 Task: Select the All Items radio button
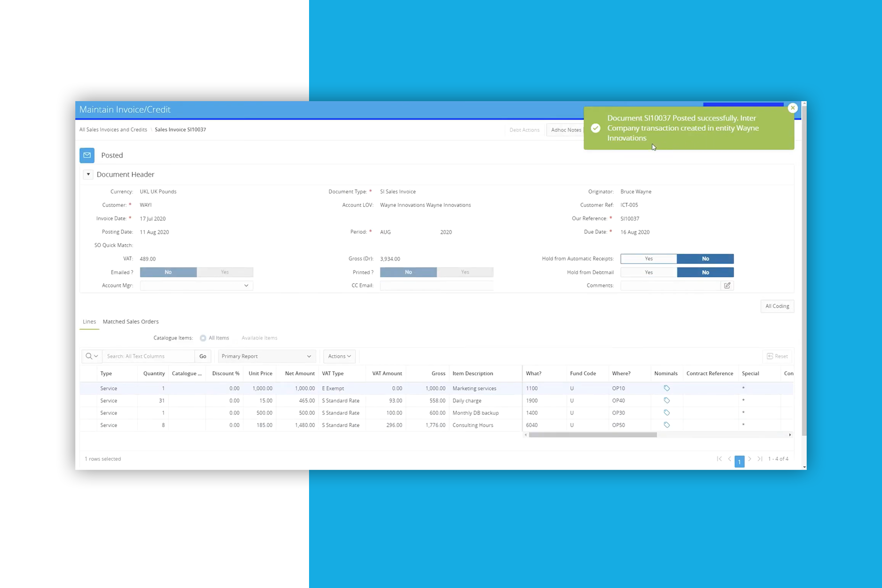203,338
